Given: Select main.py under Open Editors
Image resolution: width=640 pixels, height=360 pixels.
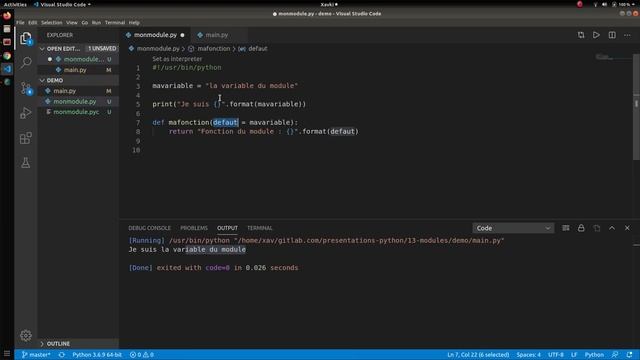Looking at the screenshot, I should click(75, 70).
